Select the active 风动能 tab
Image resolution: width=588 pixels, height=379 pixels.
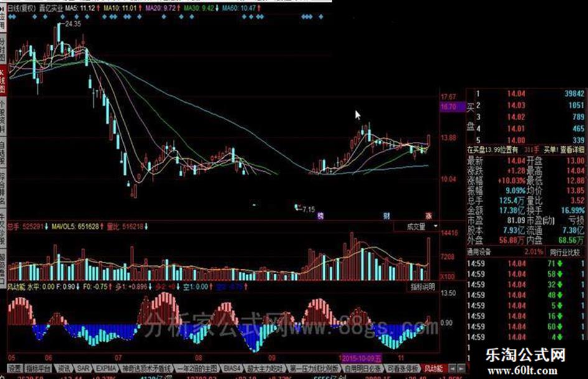tap(433, 369)
